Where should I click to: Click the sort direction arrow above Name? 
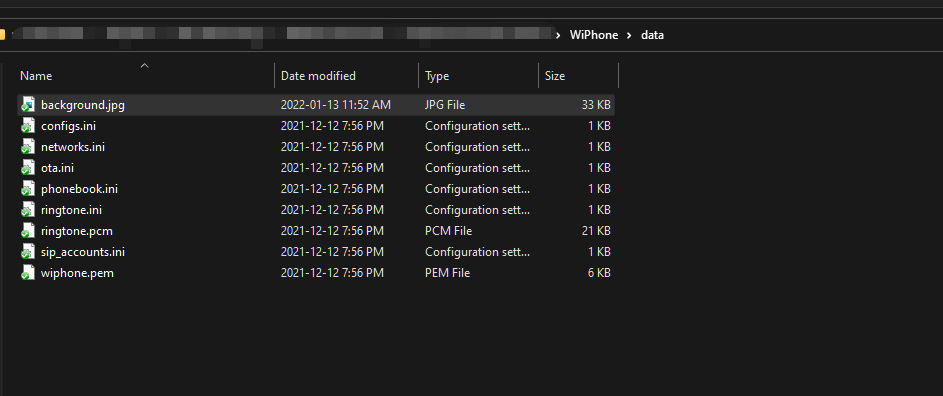(144, 65)
